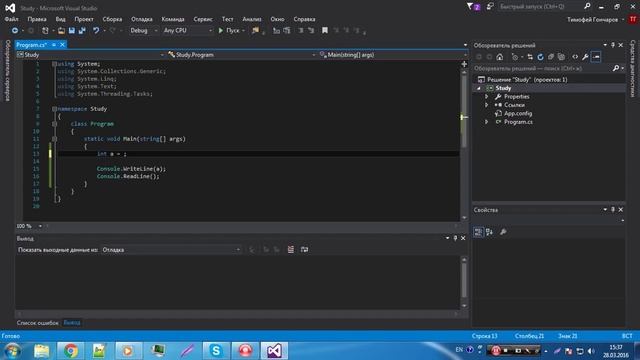Select App.config in Solution Explorer

pos(518,113)
